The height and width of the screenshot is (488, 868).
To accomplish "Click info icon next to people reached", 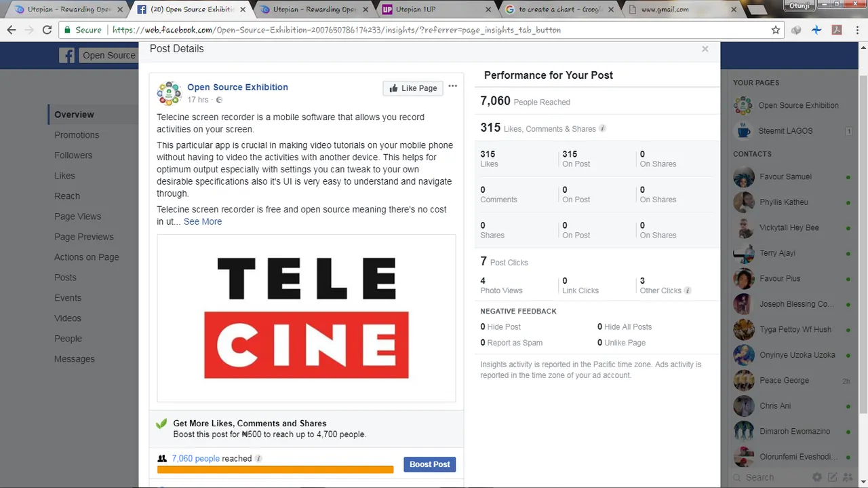I will [258, 459].
